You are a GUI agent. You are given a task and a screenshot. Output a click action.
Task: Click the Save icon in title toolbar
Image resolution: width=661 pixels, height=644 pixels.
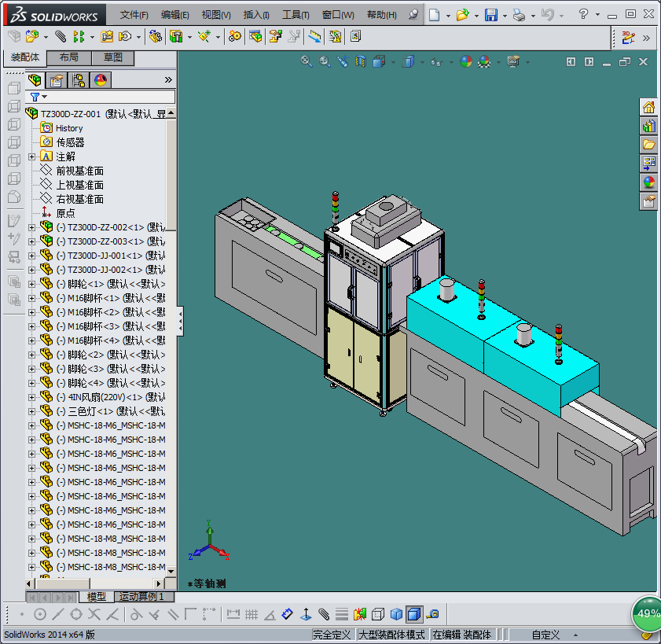[x=490, y=15]
